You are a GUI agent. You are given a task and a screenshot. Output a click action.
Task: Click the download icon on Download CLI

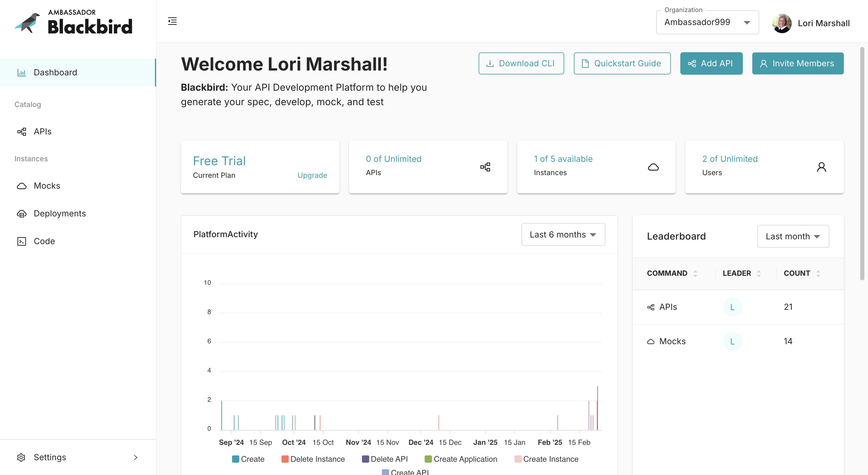(x=490, y=63)
